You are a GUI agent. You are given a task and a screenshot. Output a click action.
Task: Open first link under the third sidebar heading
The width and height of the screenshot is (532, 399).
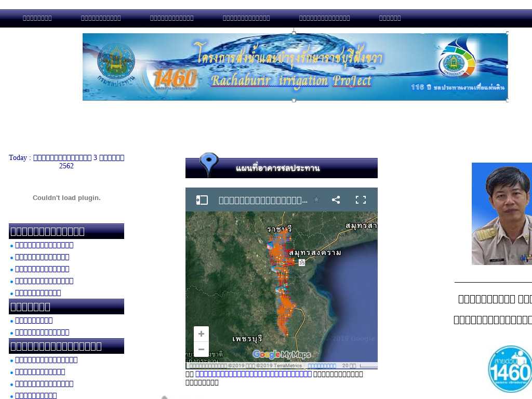(x=46, y=360)
